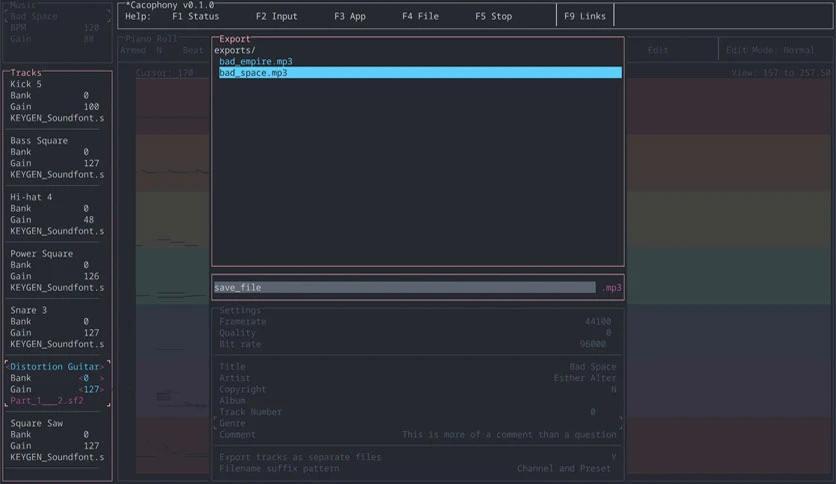Image resolution: width=836 pixels, height=484 pixels.
Task: Select the highlighted bad_space.mp3 file
Action: 420,72
